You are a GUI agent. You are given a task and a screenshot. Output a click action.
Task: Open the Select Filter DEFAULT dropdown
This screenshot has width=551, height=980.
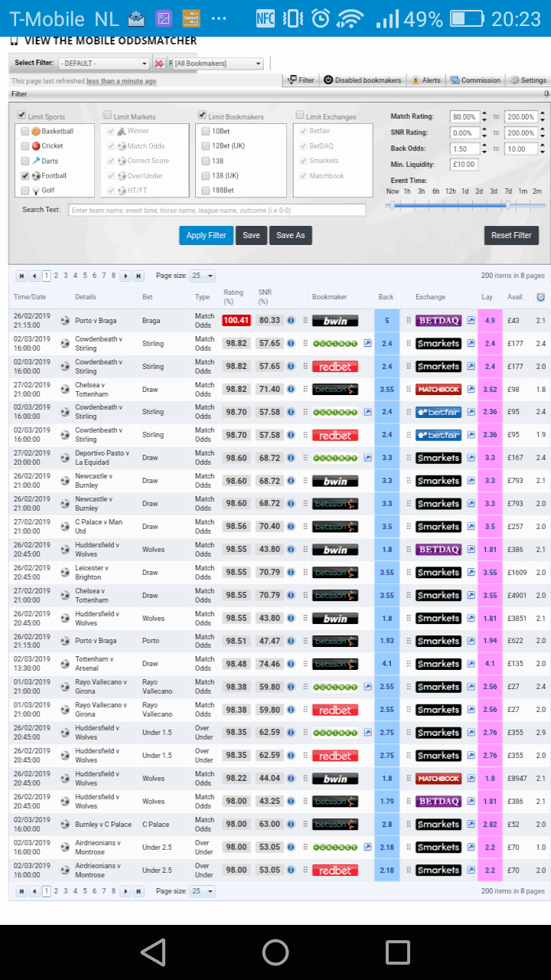pos(104,64)
